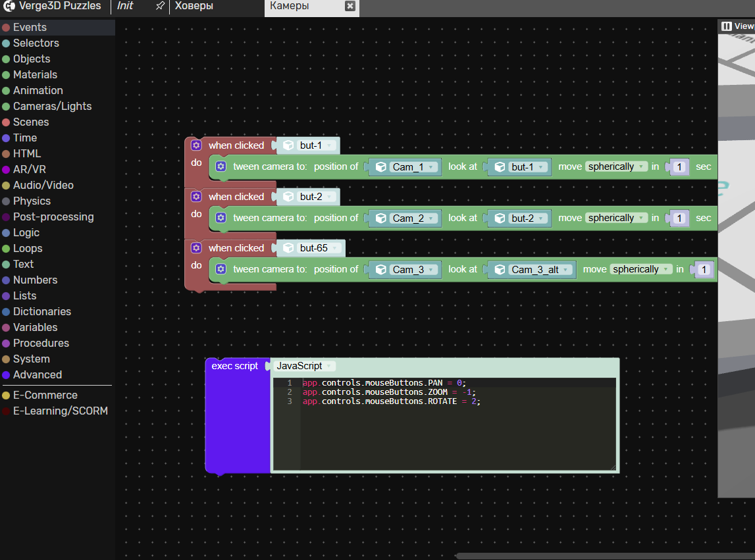Switch to the Ховеры tab
Screen dimensions: 755x560
coord(194,6)
